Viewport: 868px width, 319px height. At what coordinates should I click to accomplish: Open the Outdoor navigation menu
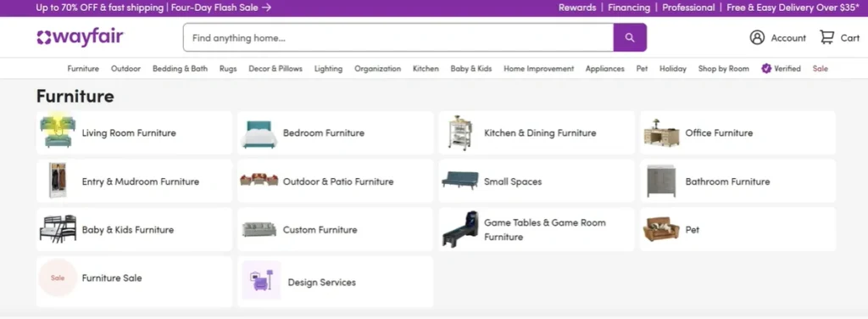pos(125,69)
